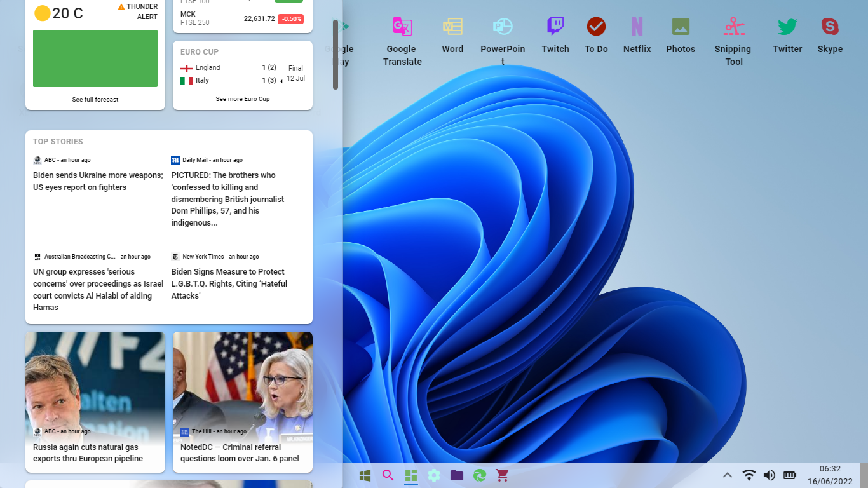868x488 pixels.
Task: Toggle the Widgets taskbar icon
Action: tap(411, 475)
